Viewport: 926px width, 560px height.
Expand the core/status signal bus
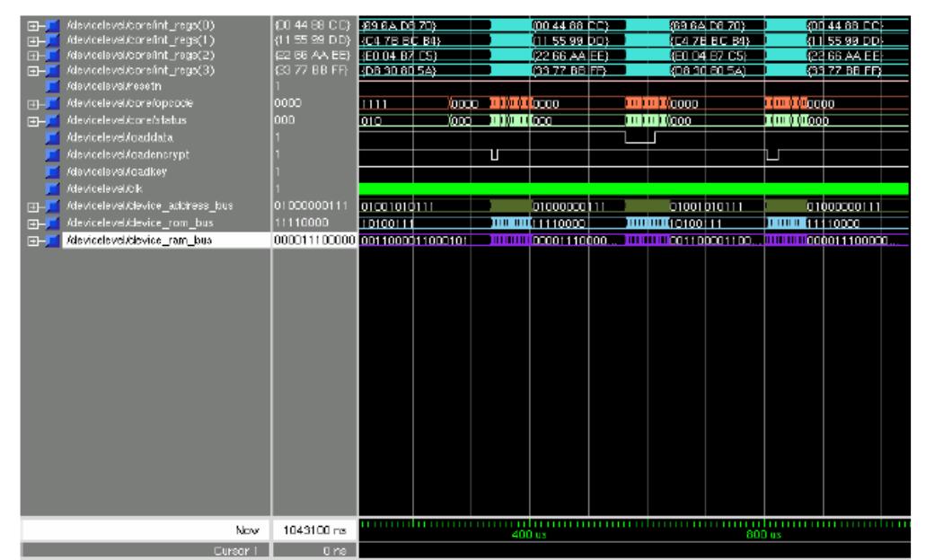point(33,121)
